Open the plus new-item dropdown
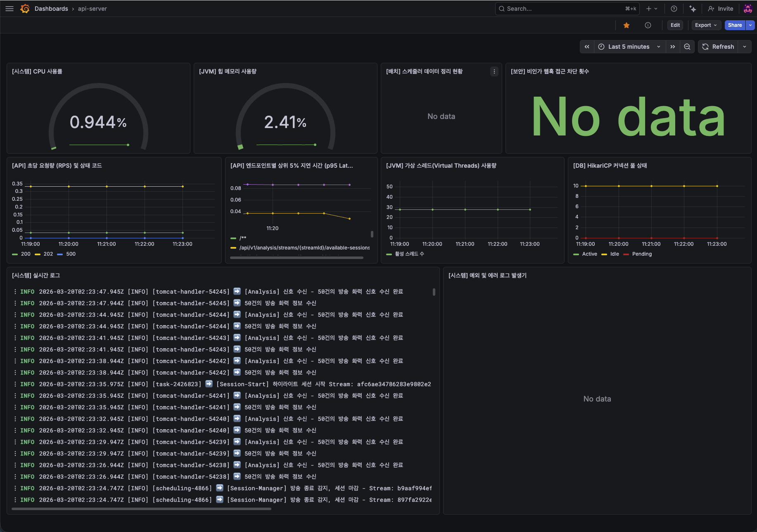Image resolution: width=757 pixels, height=532 pixels. point(652,9)
